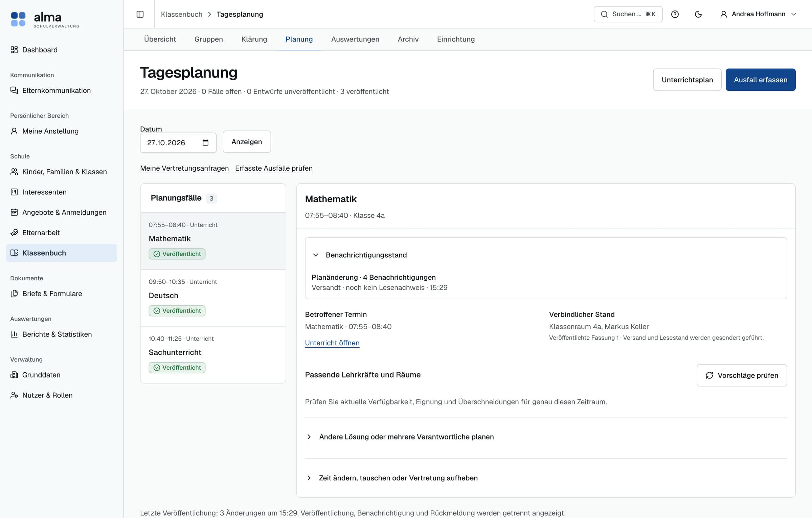This screenshot has width=812, height=518.
Task: Click Vorschläge prüfen button
Action: coord(742,375)
